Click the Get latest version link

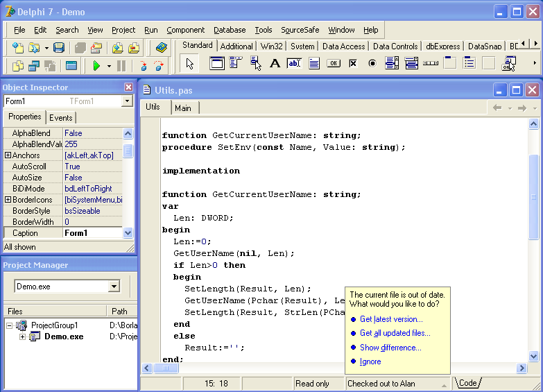tap(391, 319)
